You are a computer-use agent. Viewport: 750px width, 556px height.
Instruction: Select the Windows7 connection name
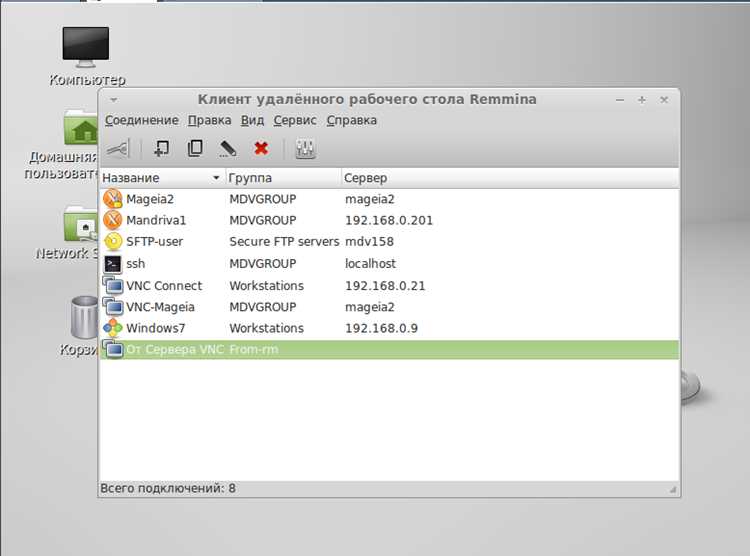point(155,328)
